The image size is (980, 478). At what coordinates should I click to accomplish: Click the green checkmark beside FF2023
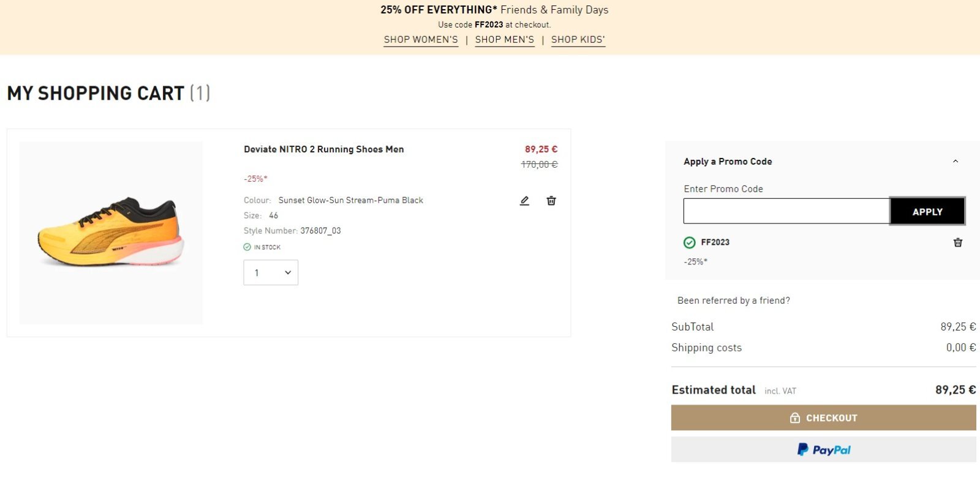pos(689,242)
